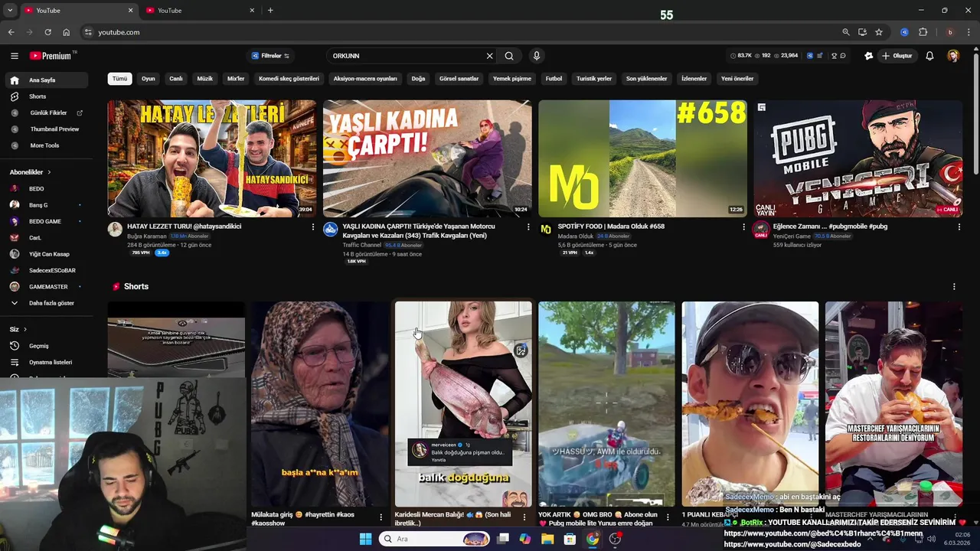Play the SPOTIFY FOOD #658 thumbnail
This screenshot has height=551, width=980.
click(642, 158)
